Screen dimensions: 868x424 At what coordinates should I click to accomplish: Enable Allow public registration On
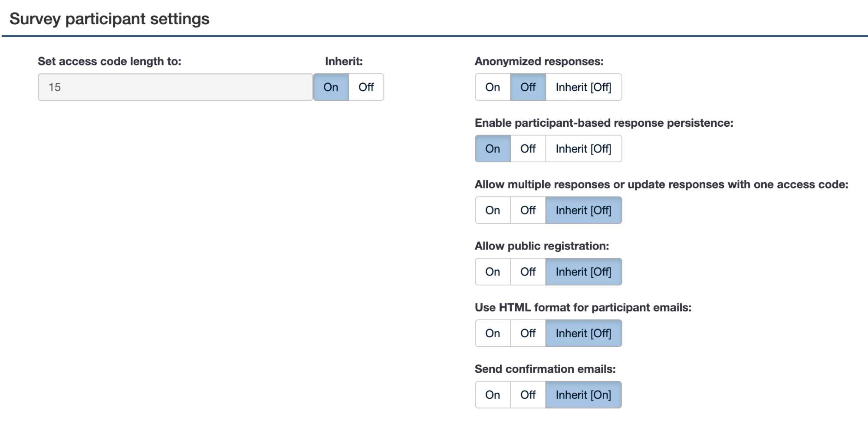click(493, 272)
